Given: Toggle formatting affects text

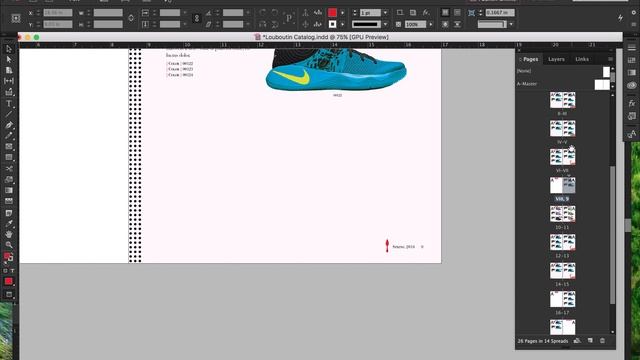Looking at the screenshot, I should tap(12, 271).
